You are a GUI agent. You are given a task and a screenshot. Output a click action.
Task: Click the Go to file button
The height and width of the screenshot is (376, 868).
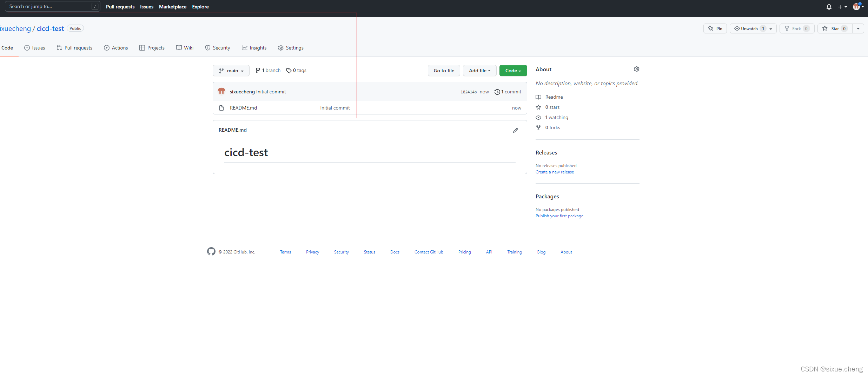point(444,71)
